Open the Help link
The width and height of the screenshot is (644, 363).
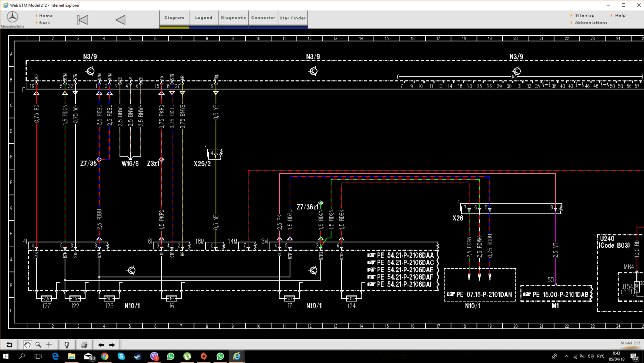click(620, 15)
